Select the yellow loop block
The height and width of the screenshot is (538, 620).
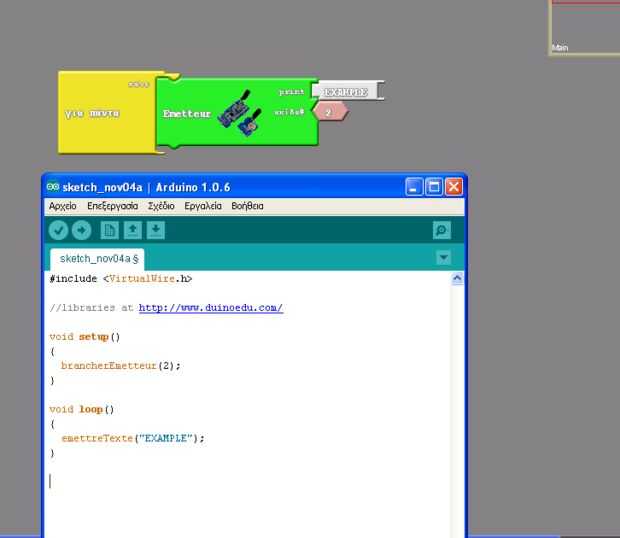(107, 113)
